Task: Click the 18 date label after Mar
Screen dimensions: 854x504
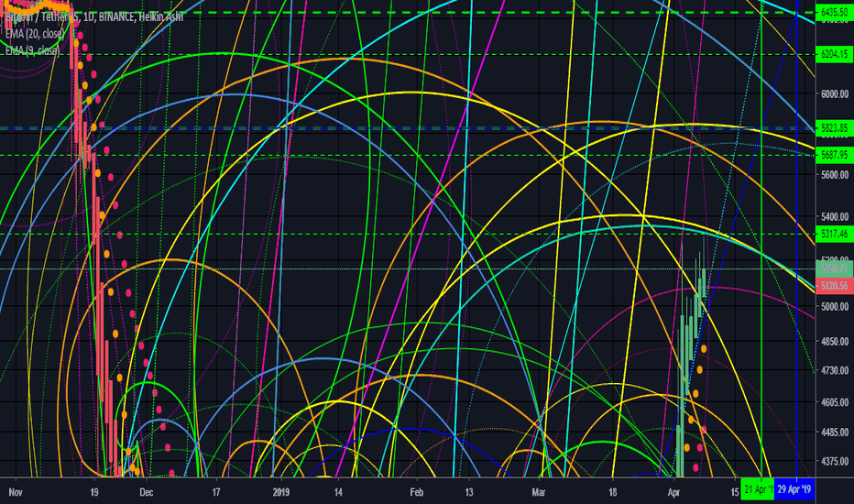Action: 613,493
